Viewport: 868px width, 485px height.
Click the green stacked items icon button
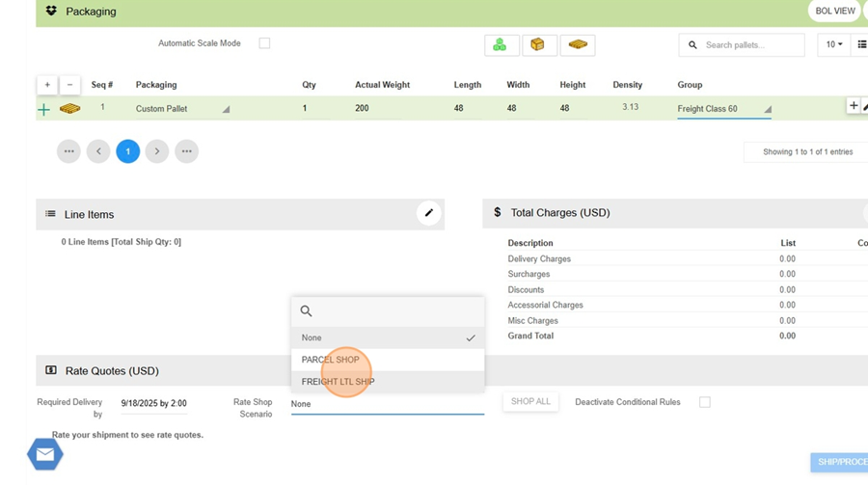(x=501, y=45)
